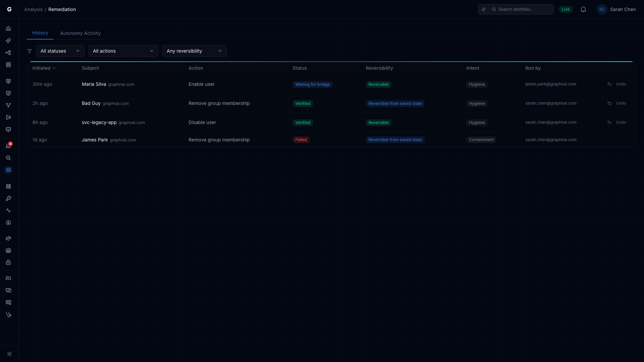The image size is (644, 362).
Task: Open the All statuses dropdown
Action: coord(60,51)
